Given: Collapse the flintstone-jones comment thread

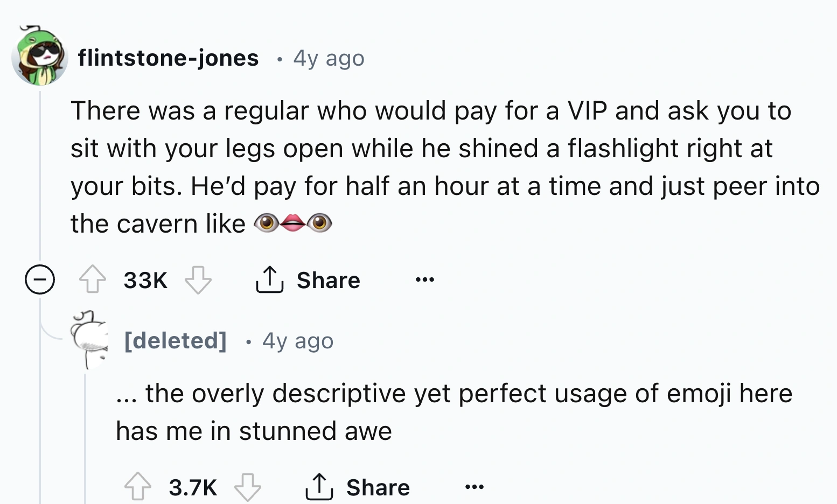Looking at the screenshot, I should pyautogui.click(x=40, y=280).
